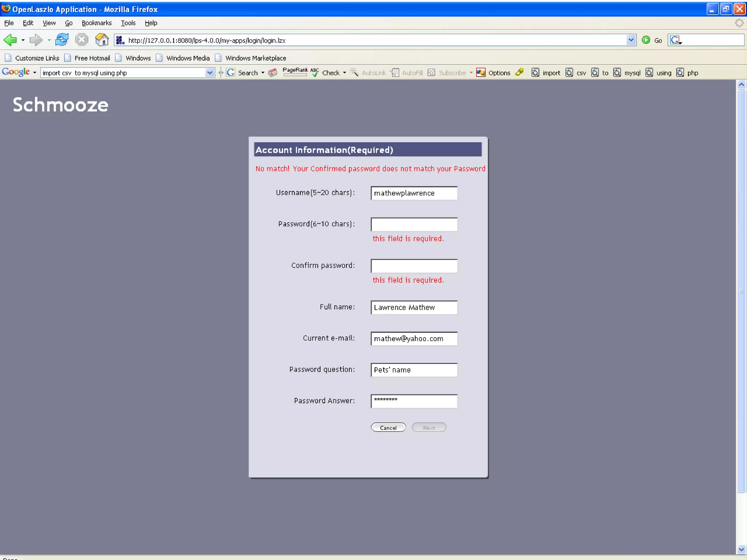Click the PageRank indicator
This screenshot has height=560, width=747.
(295, 71)
